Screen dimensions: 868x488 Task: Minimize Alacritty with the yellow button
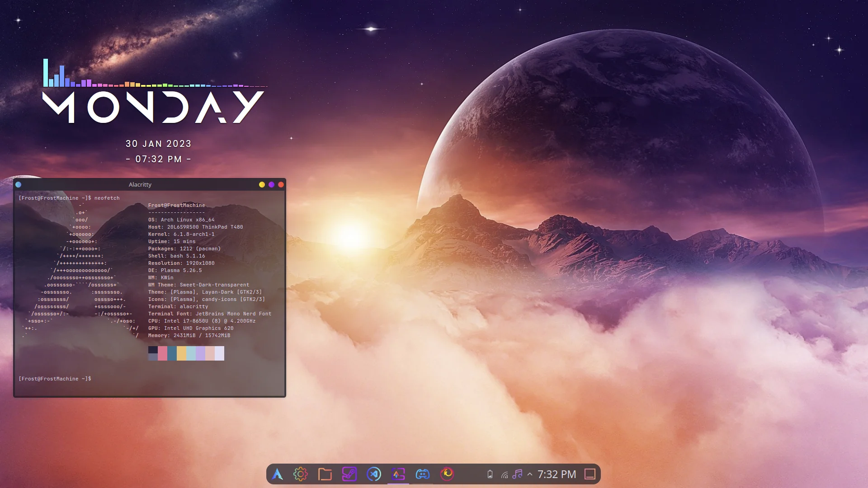[262, 184]
